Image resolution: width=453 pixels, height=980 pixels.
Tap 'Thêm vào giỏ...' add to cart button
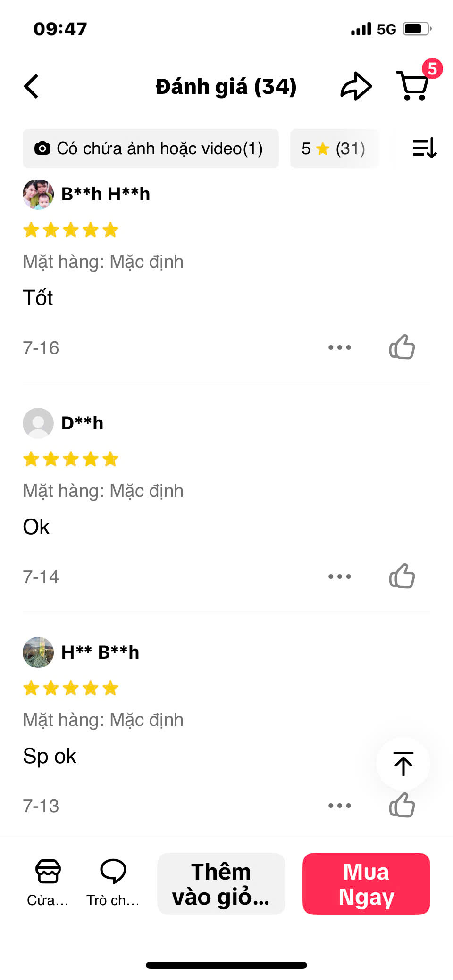221,884
